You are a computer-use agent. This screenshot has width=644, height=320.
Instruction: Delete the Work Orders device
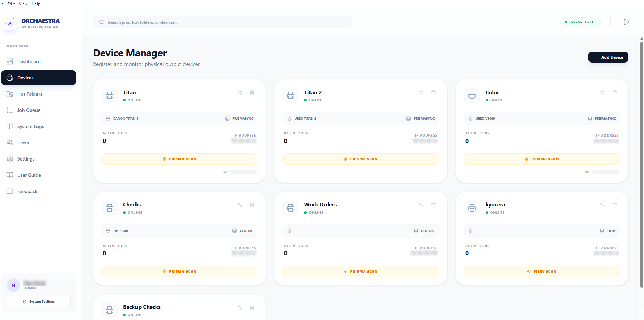point(434,205)
